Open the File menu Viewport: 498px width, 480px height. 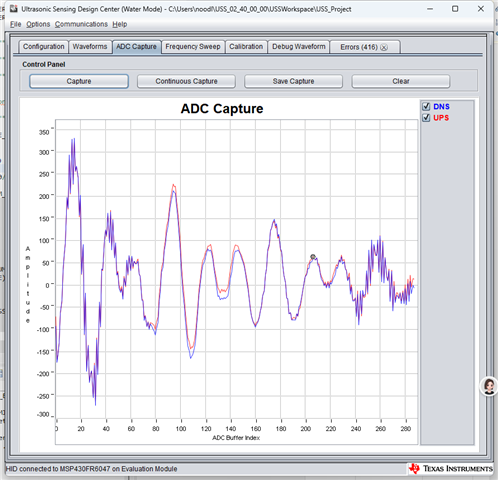[15, 24]
